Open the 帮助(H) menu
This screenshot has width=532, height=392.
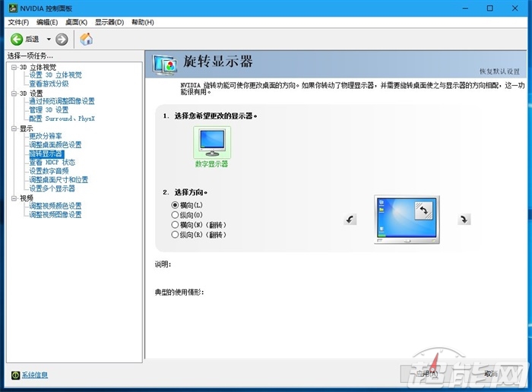pos(143,22)
